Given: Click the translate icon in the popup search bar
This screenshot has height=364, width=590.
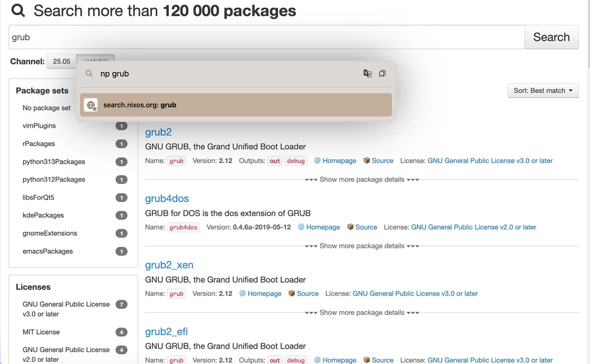Looking at the screenshot, I should (367, 74).
